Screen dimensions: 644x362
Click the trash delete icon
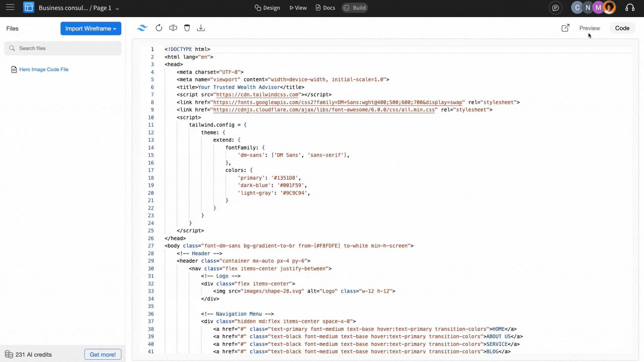(187, 28)
